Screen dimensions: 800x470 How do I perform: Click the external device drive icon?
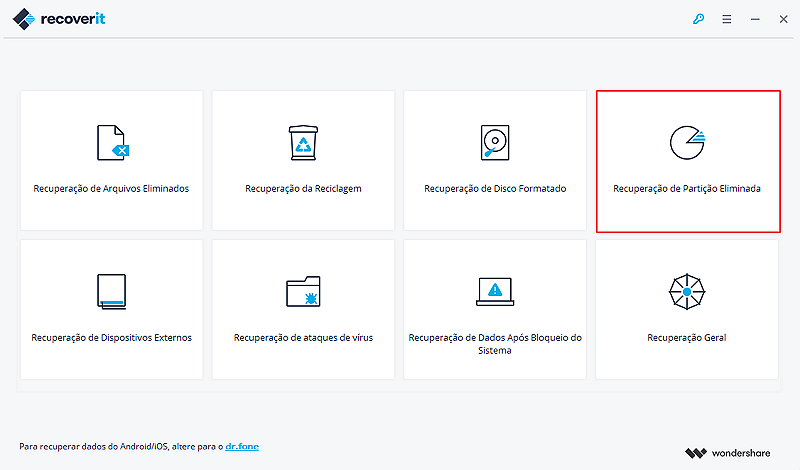pos(112,291)
